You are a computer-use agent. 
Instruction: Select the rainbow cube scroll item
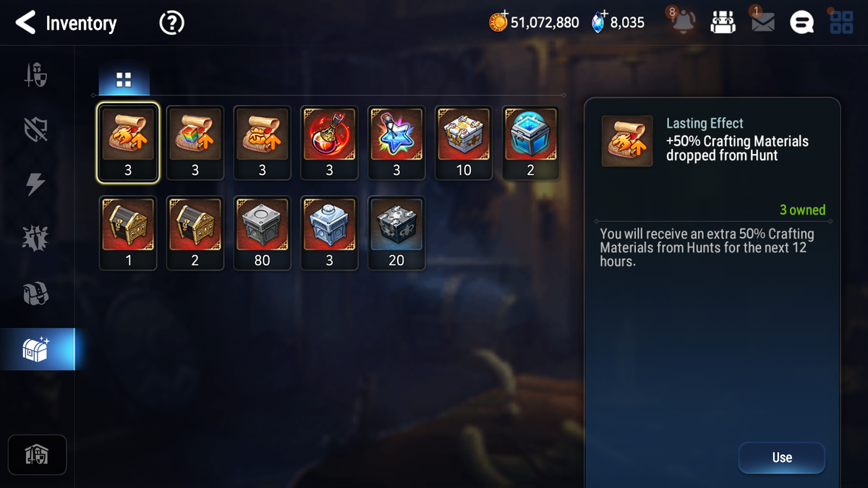click(195, 142)
